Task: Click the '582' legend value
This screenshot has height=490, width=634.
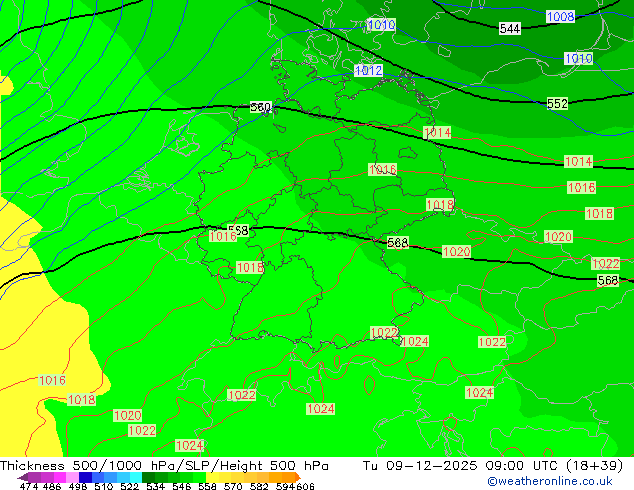Action: (259, 486)
